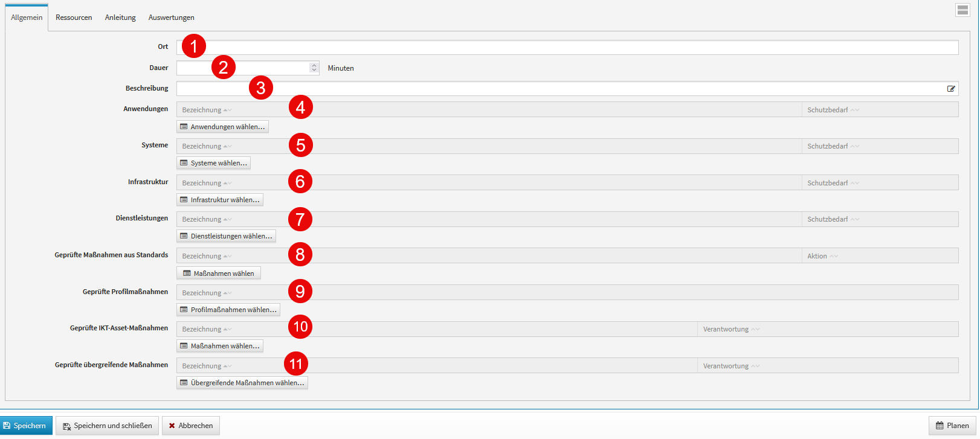Click the Minuten unit label
980x439 pixels.
(x=341, y=68)
